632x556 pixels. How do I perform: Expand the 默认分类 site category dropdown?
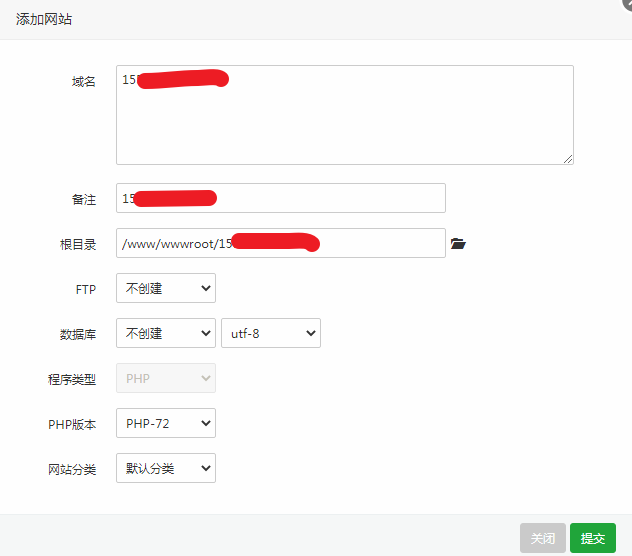[166, 468]
